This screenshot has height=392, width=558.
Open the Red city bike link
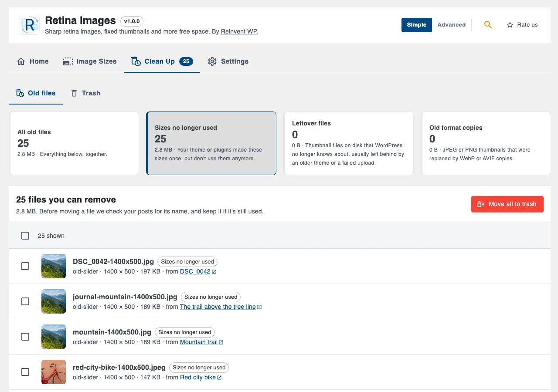(198, 378)
